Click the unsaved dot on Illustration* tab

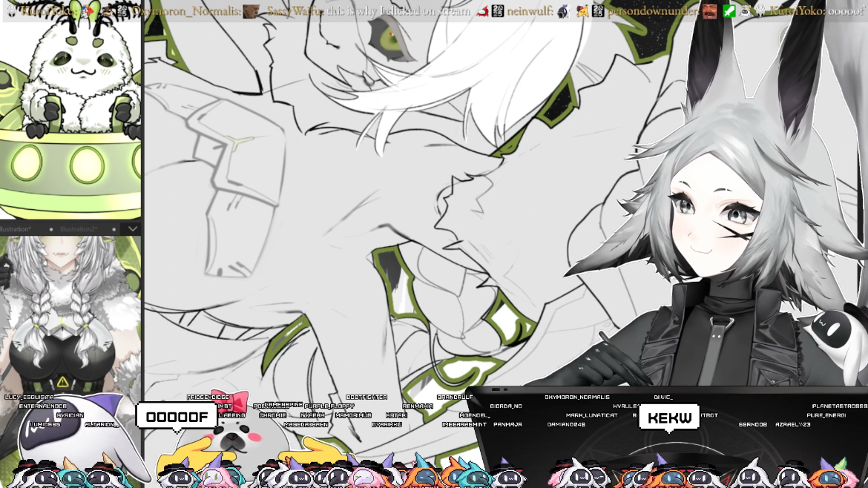click(x=51, y=229)
